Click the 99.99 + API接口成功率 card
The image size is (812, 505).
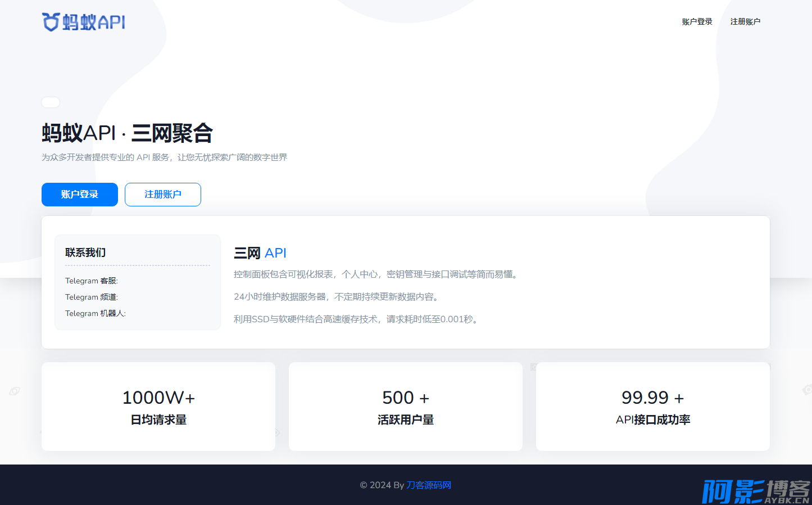653,407
